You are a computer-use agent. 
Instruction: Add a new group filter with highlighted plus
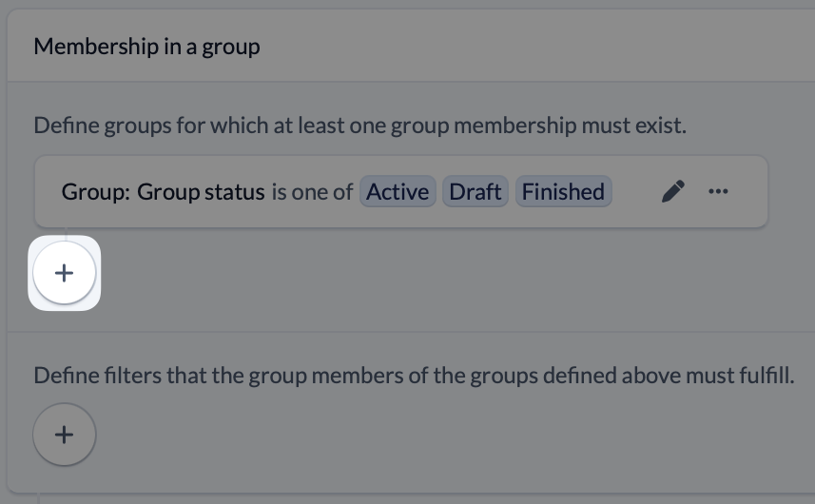64,273
